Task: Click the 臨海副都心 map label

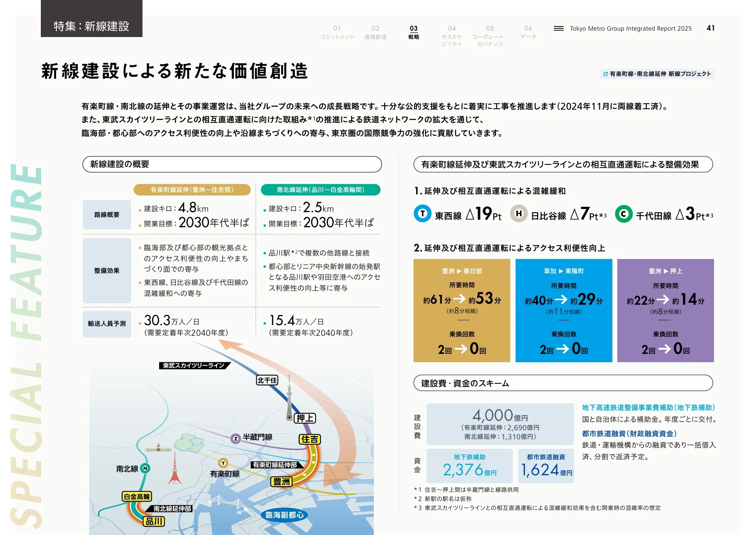Action: [x=285, y=515]
